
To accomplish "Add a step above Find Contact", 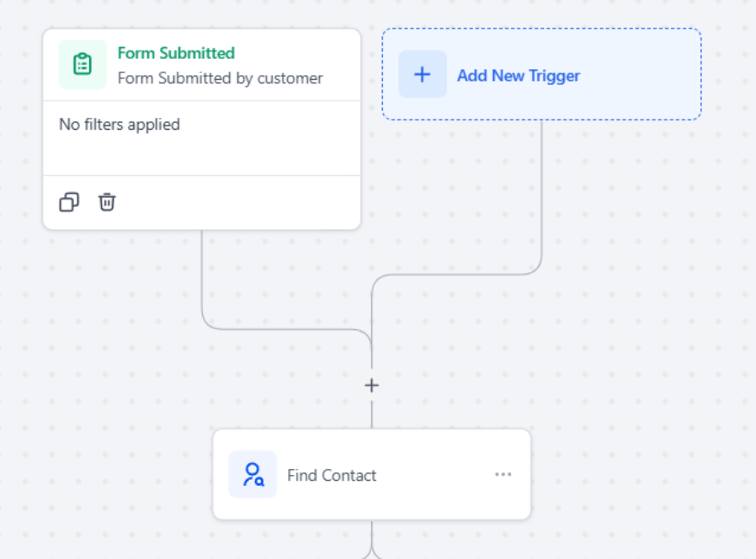I will coord(371,386).
